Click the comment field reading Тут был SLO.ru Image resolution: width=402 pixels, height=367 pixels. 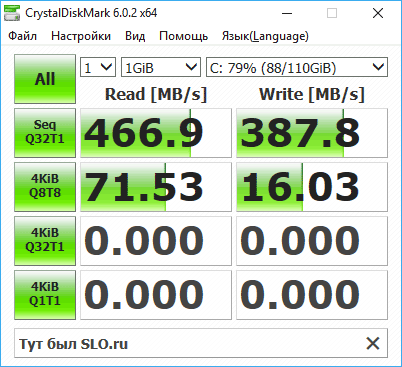[201, 343]
